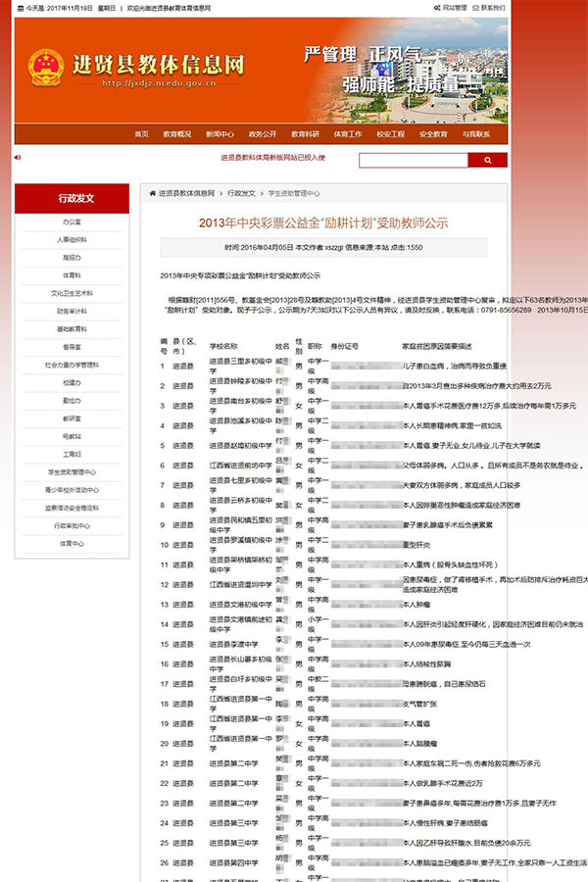This screenshot has height=882, width=588.
Task: Click the 家庭贫困原因简要描述 column header
Action: coord(437,347)
